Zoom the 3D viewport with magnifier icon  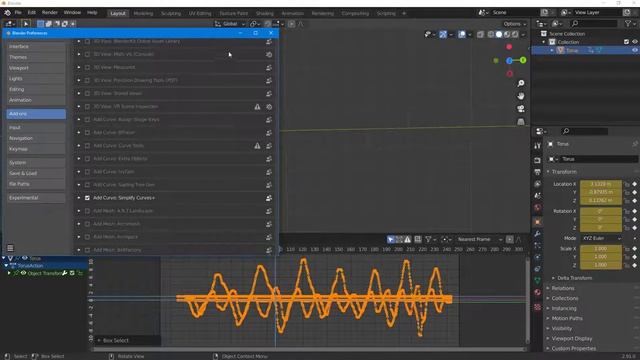click(x=521, y=83)
